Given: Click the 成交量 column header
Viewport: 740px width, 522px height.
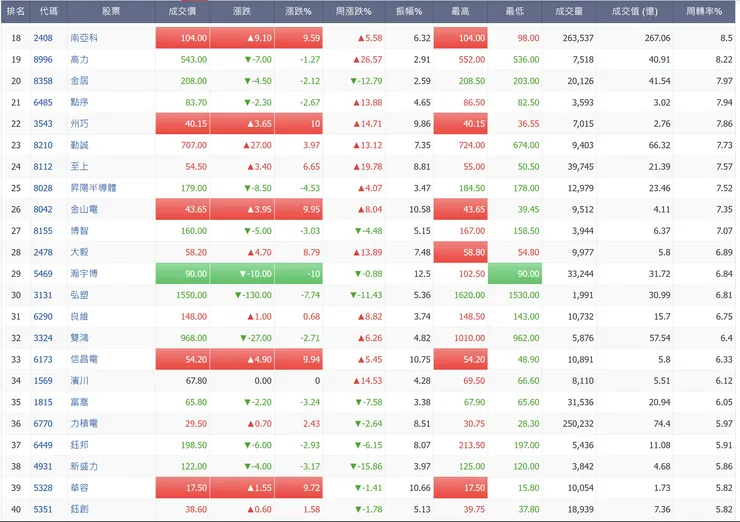Looking at the screenshot, I should pyautogui.click(x=568, y=11).
